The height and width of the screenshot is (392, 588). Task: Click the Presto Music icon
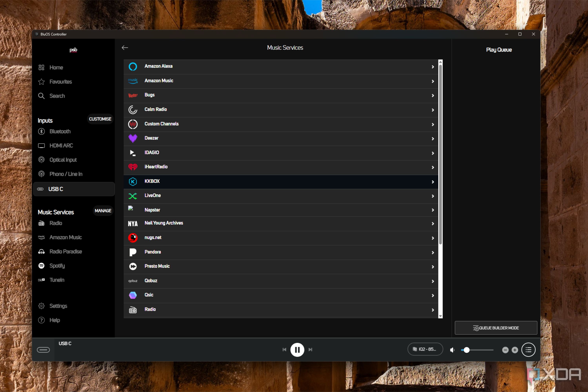click(133, 267)
